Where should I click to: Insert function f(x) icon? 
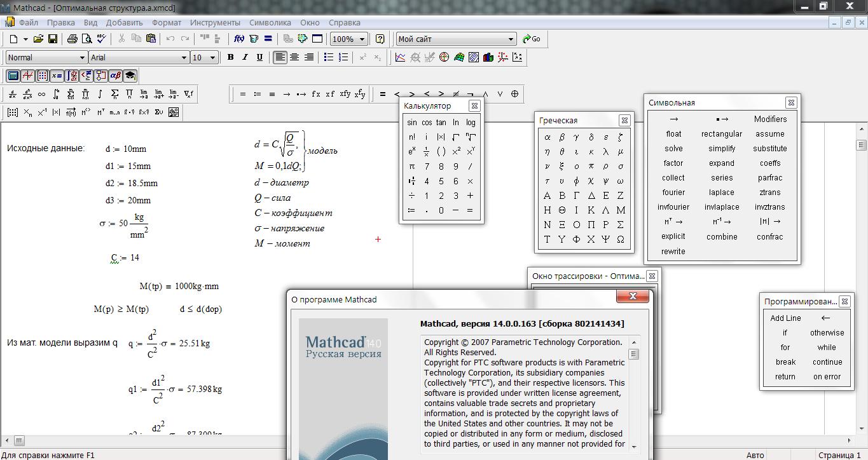click(239, 39)
